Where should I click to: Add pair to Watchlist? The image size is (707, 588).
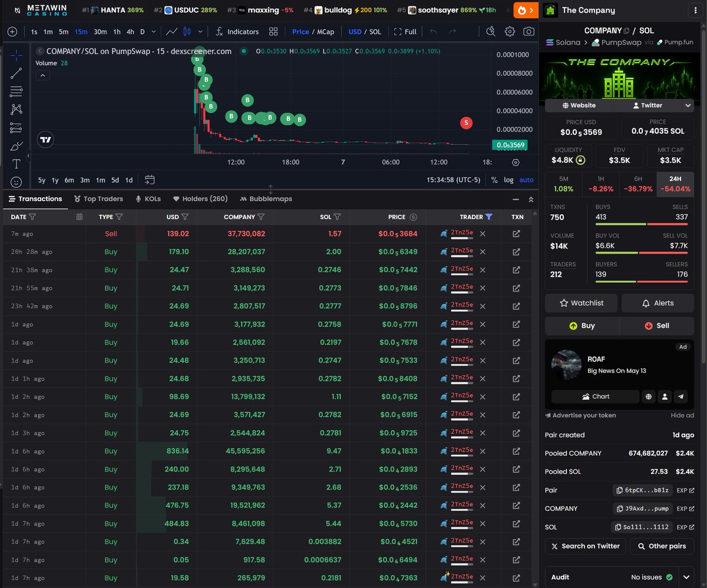582,303
